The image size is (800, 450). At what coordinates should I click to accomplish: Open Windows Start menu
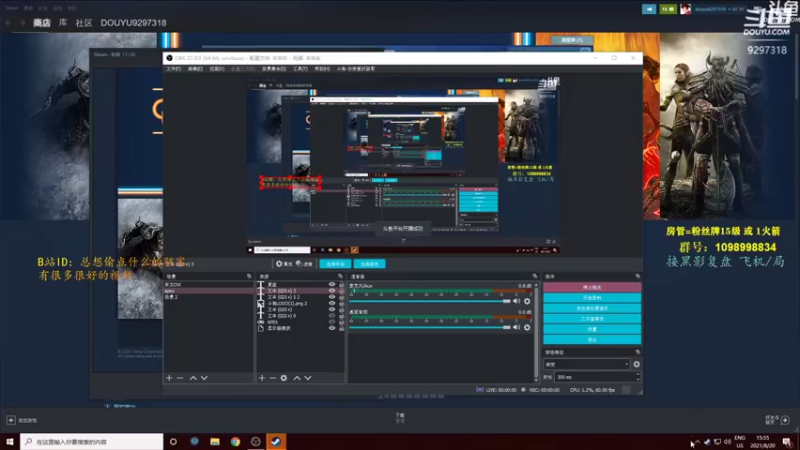(x=10, y=441)
